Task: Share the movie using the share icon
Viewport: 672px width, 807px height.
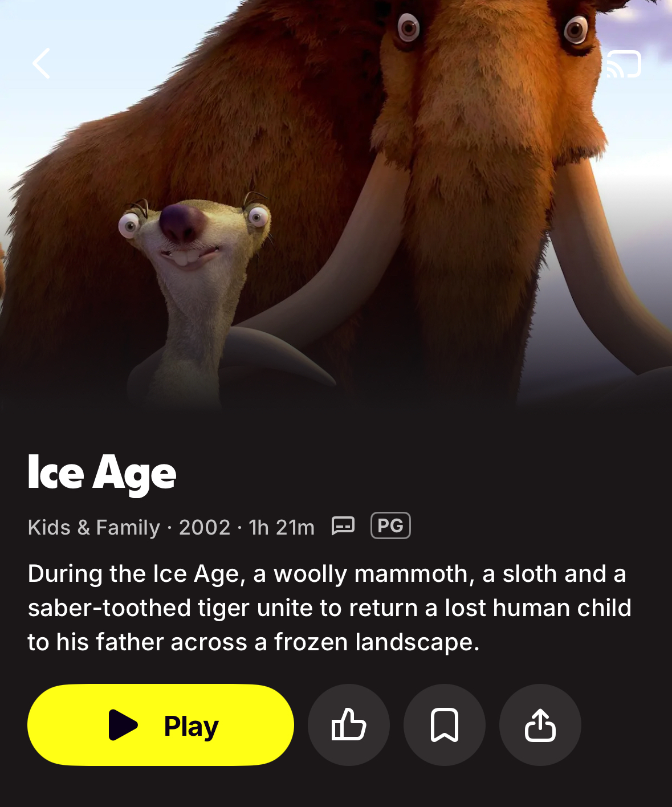Action: point(540,725)
